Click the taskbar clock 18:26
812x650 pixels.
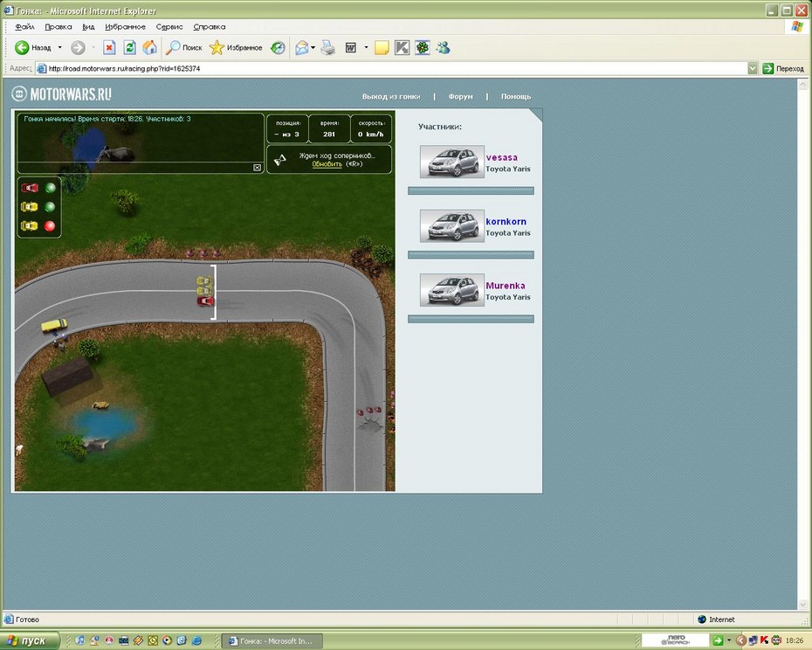(795, 641)
